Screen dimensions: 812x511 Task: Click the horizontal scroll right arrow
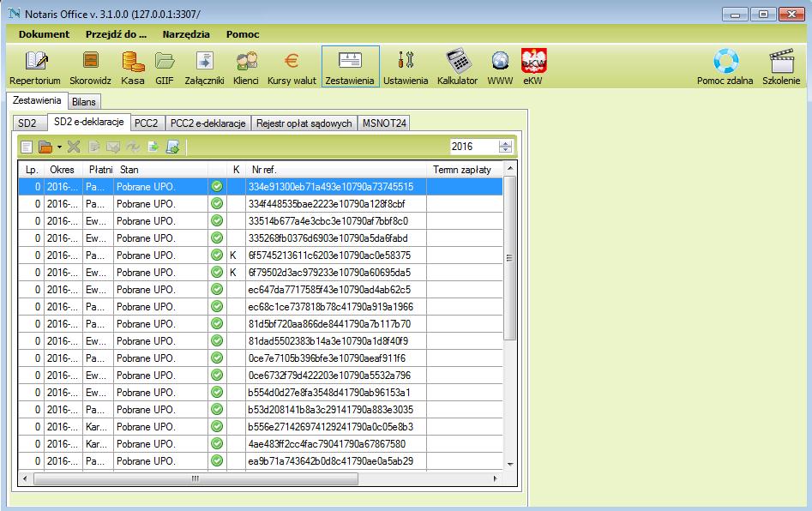coord(495,478)
